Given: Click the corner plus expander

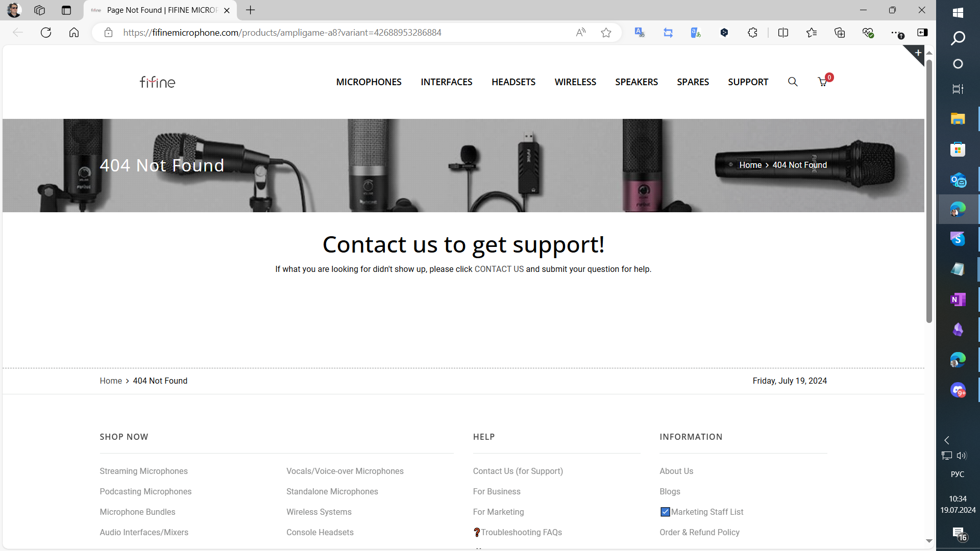Looking at the screenshot, I should pos(918,52).
